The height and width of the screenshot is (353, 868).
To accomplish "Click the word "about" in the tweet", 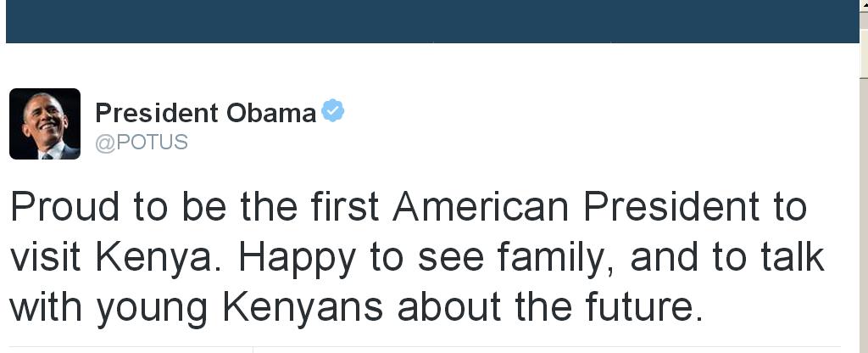I will click(x=448, y=307).
